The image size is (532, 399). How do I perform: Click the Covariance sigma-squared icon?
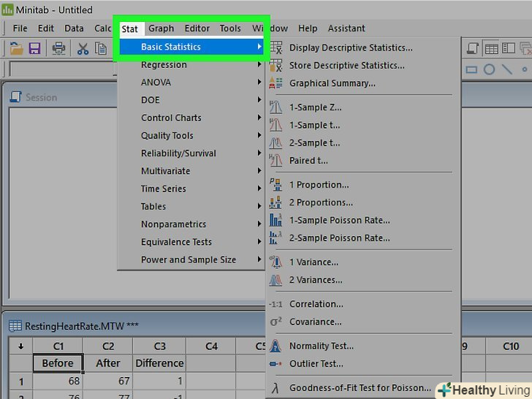point(275,322)
